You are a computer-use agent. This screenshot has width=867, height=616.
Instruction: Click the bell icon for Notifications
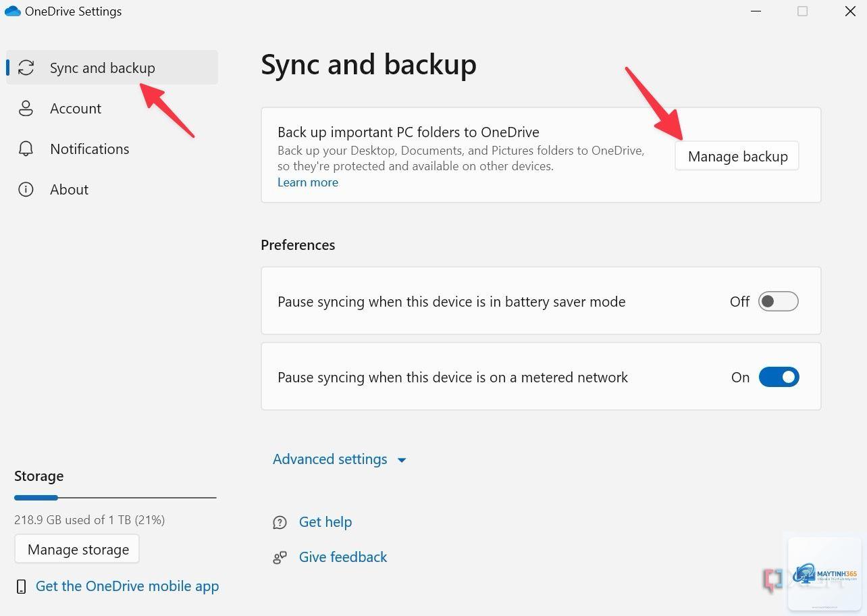coord(26,149)
